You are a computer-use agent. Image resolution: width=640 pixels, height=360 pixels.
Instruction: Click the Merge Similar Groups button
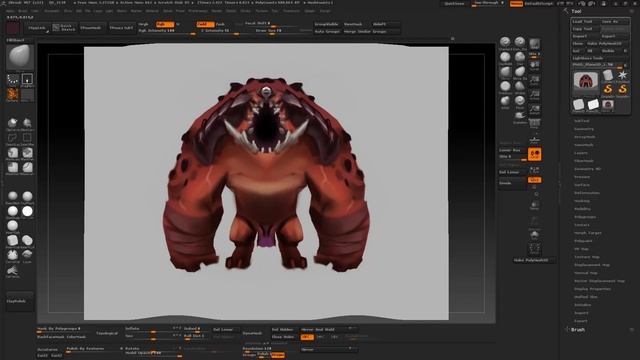click(371, 31)
